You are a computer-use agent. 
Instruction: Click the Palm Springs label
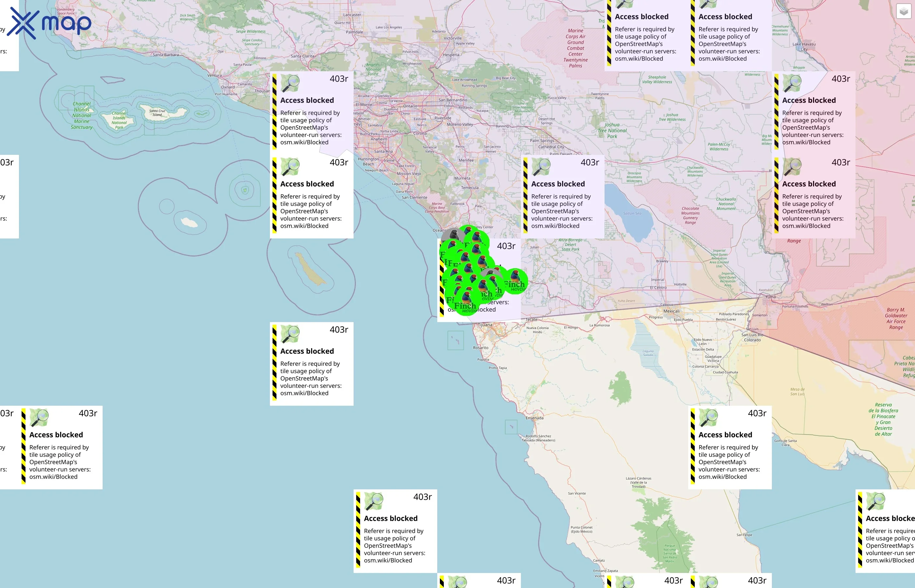point(542,140)
